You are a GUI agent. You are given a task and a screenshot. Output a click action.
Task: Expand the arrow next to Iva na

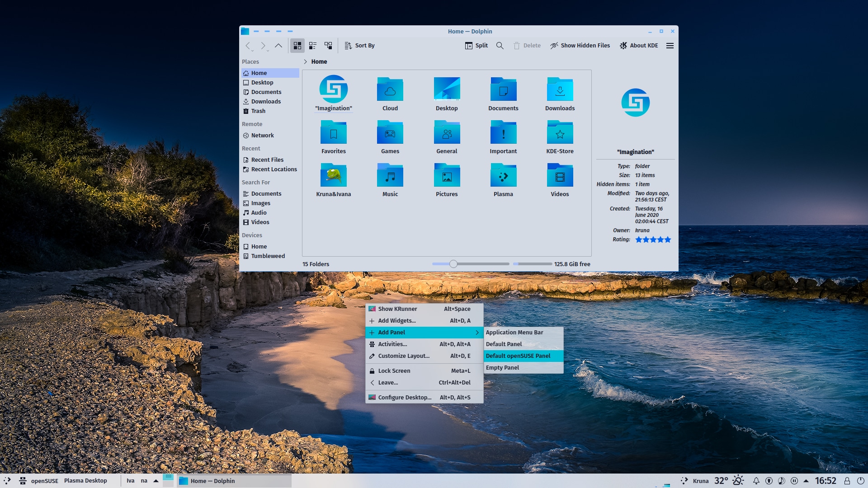(156, 481)
